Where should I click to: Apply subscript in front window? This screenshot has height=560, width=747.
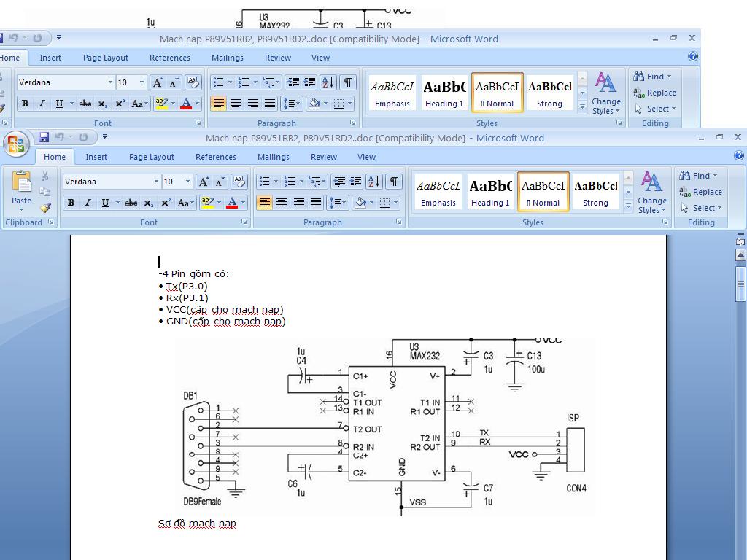pos(149,203)
